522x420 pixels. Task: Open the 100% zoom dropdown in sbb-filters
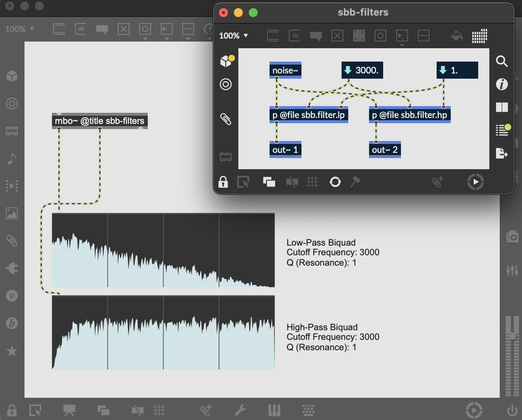234,36
